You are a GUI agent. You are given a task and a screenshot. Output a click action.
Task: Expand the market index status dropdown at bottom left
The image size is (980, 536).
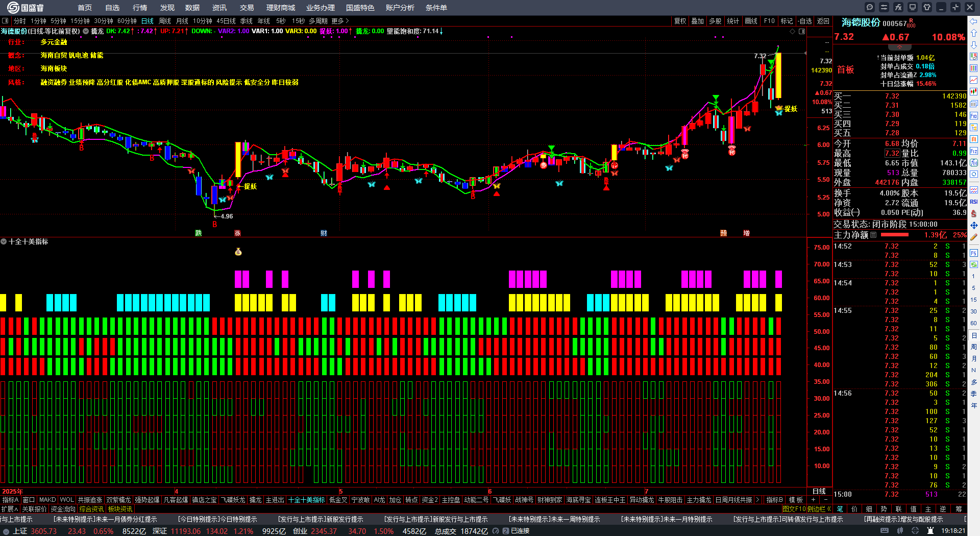[x=6, y=531]
